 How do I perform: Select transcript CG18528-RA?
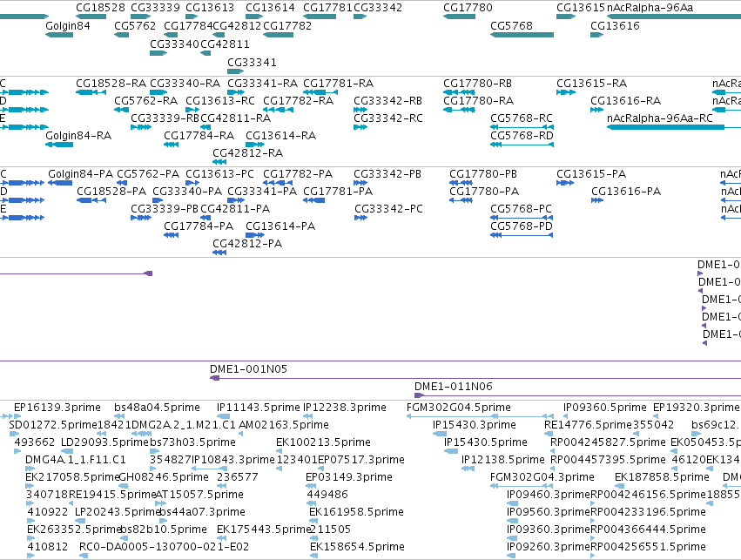click(x=111, y=84)
